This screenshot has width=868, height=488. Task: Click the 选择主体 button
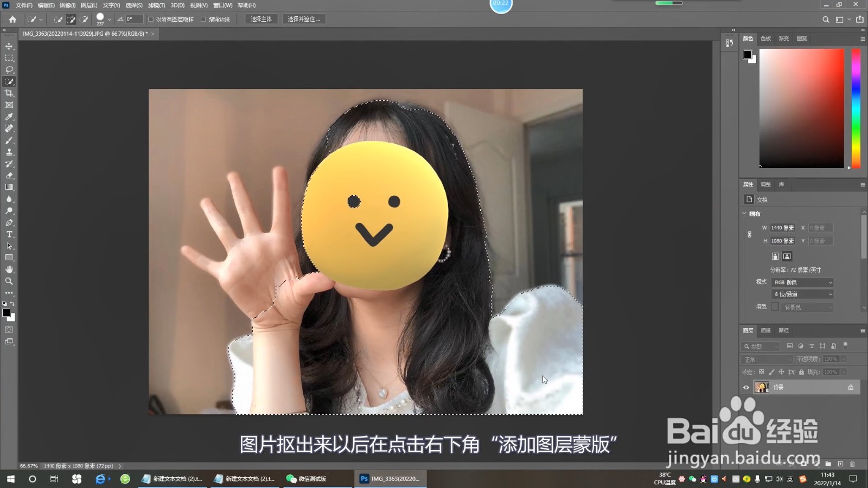261,19
